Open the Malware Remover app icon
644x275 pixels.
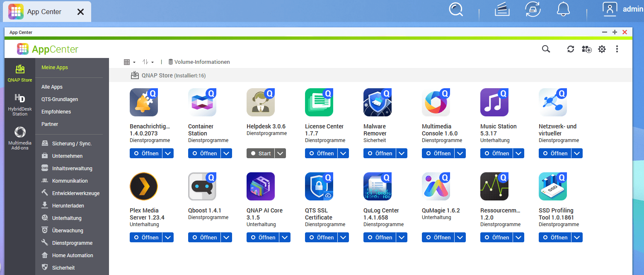[378, 102]
